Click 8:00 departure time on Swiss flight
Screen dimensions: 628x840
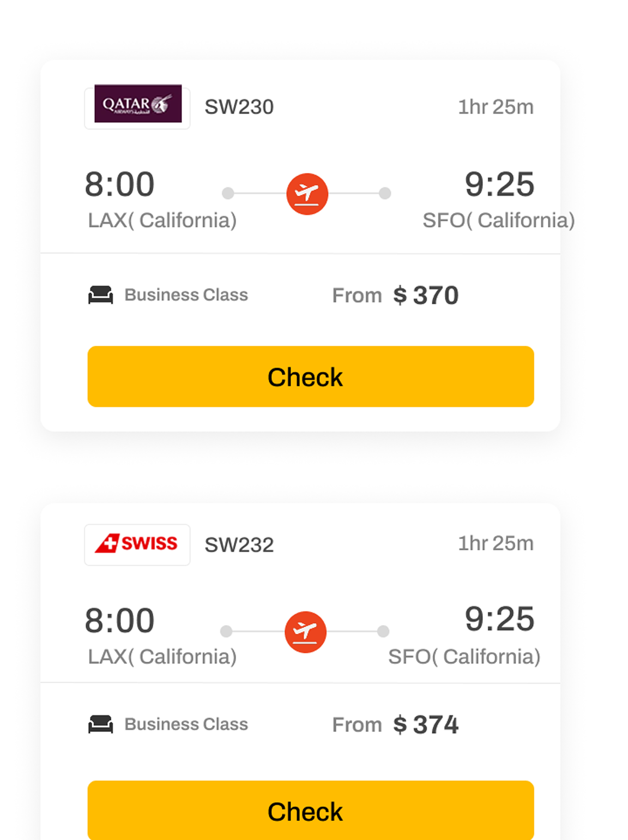tap(119, 621)
